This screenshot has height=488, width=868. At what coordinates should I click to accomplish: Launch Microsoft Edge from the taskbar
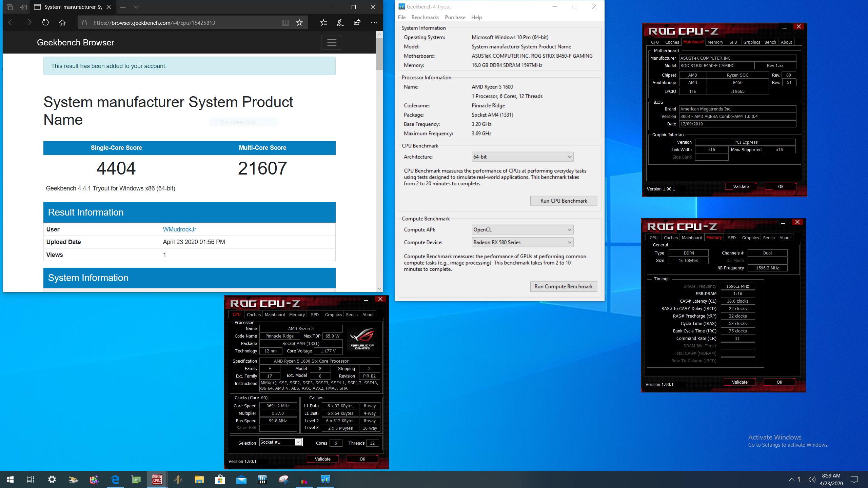(x=115, y=480)
